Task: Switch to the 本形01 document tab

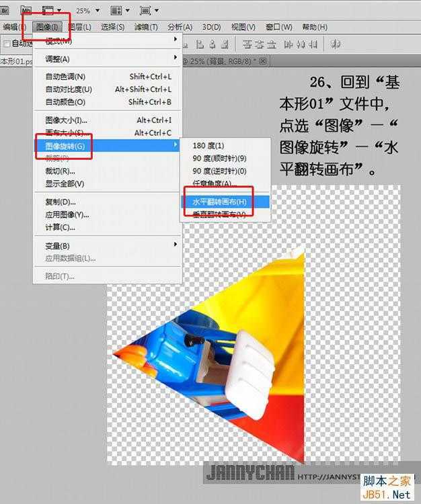Action: point(16,61)
